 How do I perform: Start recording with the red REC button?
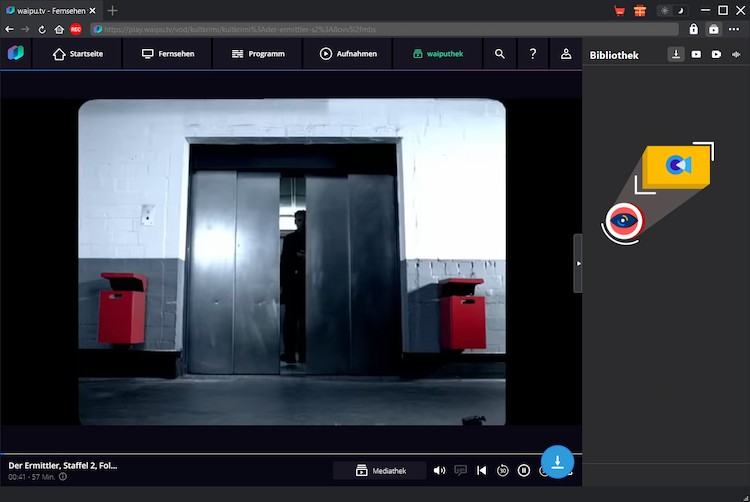(76, 30)
